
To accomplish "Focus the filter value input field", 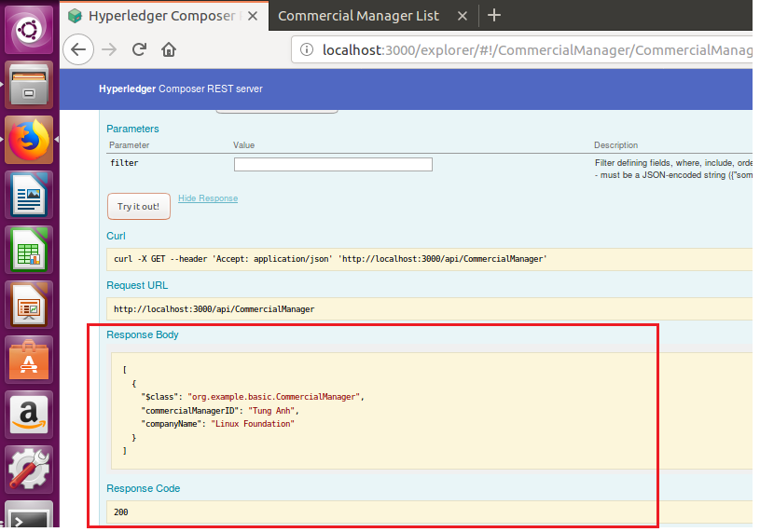I will pyautogui.click(x=333, y=165).
